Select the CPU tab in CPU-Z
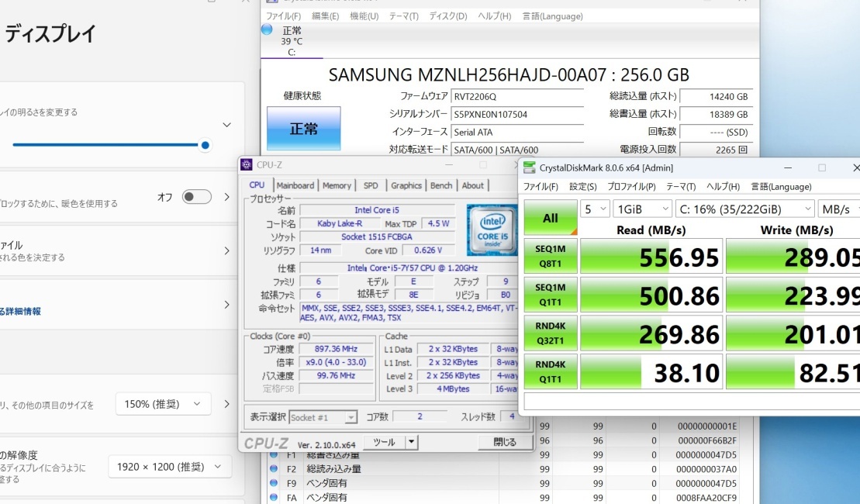 click(x=257, y=185)
